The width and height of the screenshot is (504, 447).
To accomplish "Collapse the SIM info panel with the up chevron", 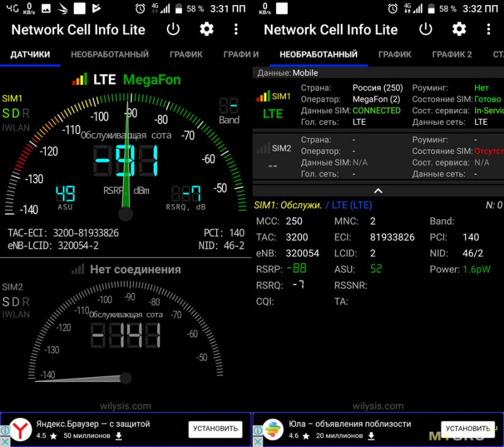I will pyautogui.click(x=378, y=190).
